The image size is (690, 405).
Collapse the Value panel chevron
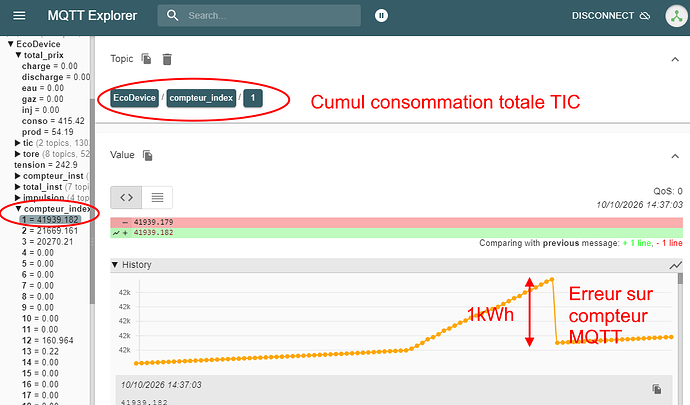pos(675,156)
